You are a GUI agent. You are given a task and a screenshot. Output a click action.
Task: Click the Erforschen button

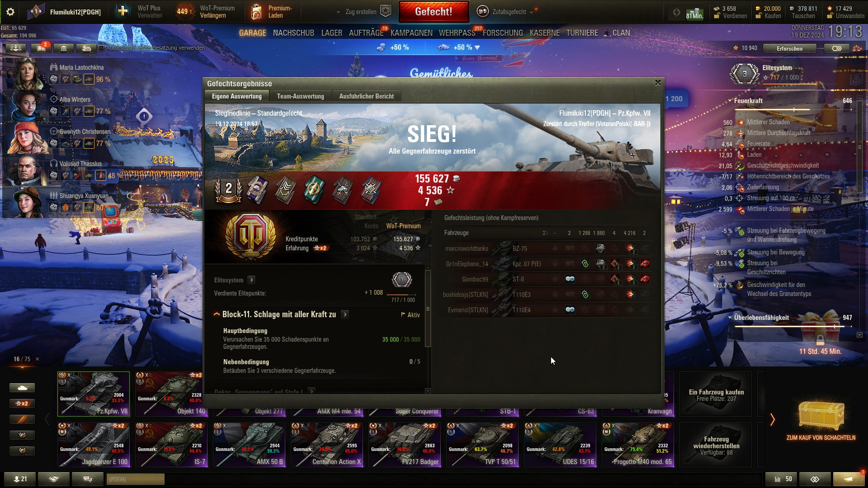pos(789,48)
